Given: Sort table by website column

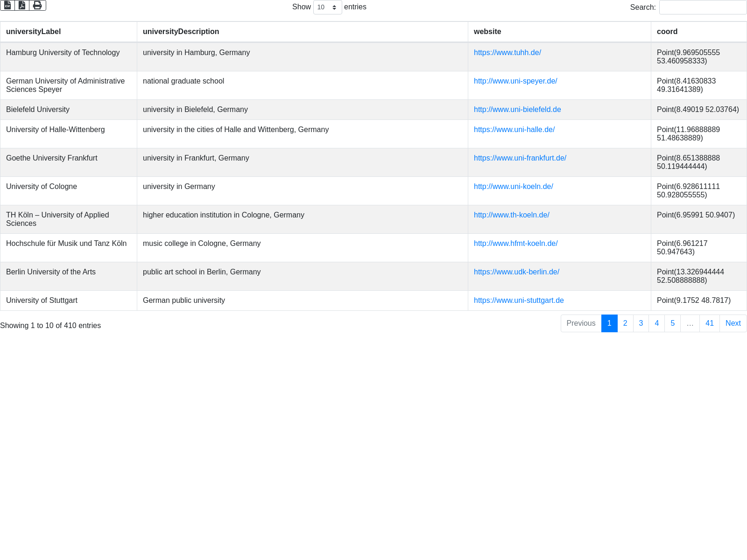Looking at the screenshot, I should (x=487, y=32).
